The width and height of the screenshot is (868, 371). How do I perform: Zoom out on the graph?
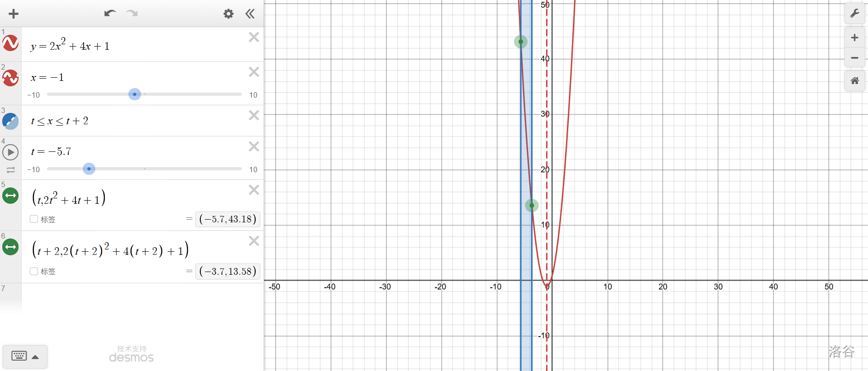coord(854,58)
